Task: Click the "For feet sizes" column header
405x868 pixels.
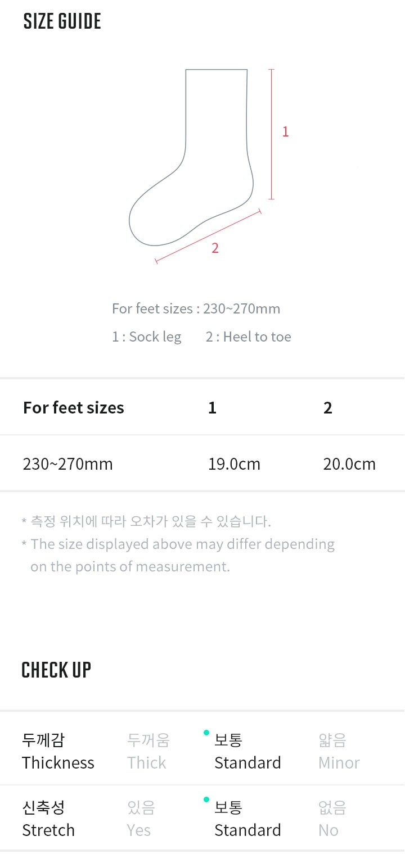Action: click(73, 408)
